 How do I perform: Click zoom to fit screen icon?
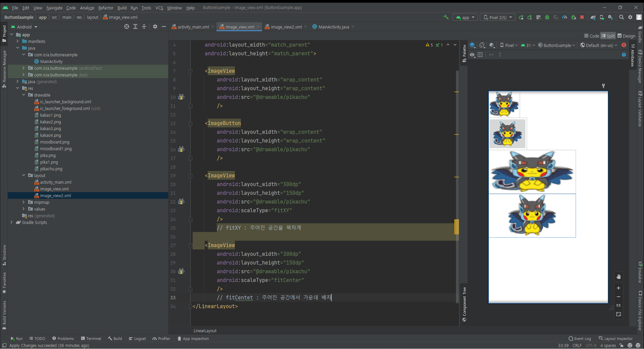(x=619, y=314)
